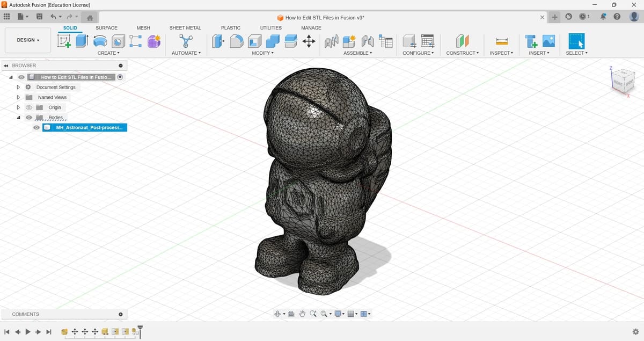Select the first timeline feature marker
Screen dimensions: 644x341
pyautogui.click(x=64, y=332)
